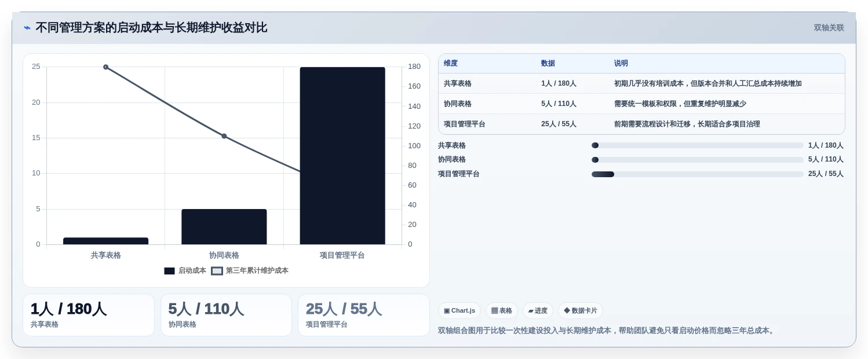Click the 数据卡片 tag chip
868x359 pixels.
(x=581, y=311)
